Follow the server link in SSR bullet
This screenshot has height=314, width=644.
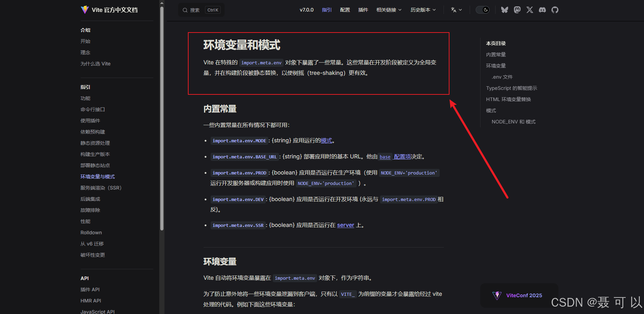(x=345, y=225)
